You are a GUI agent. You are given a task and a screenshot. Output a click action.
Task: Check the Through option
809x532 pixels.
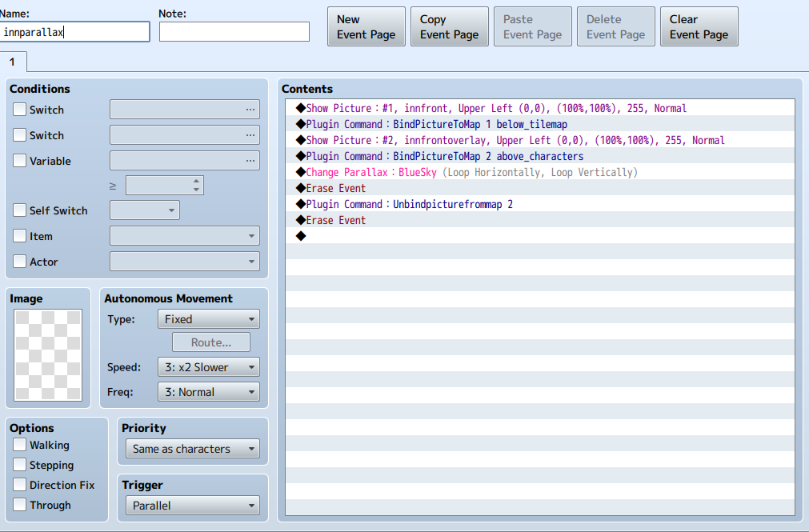[x=20, y=505]
